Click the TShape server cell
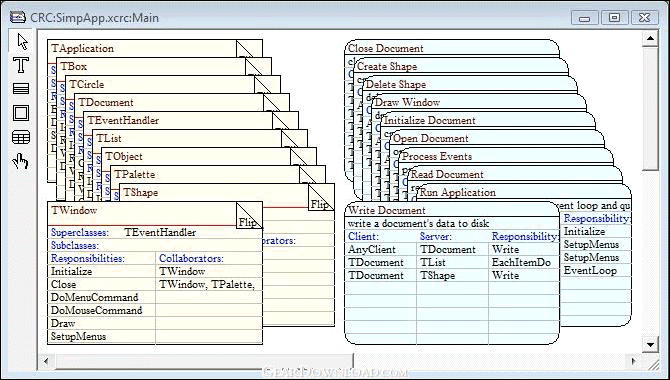Image resolution: width=670 pixels, height=380 pixels. click(x=453, y=275)
